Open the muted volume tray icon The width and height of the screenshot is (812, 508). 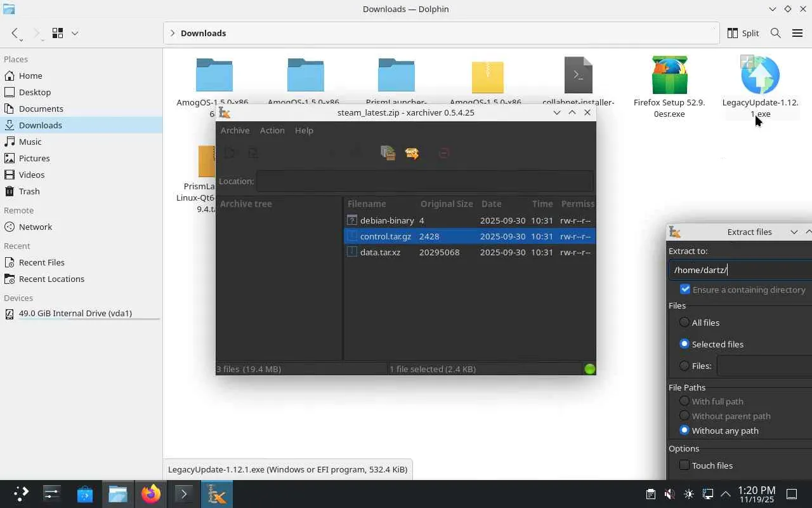pyautogui.click(x=669, y=494)
